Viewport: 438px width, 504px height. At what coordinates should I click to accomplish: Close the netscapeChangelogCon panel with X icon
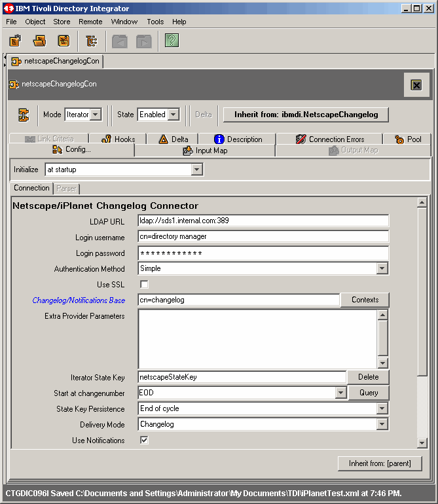pyautogui.click(x=416, y=85)
